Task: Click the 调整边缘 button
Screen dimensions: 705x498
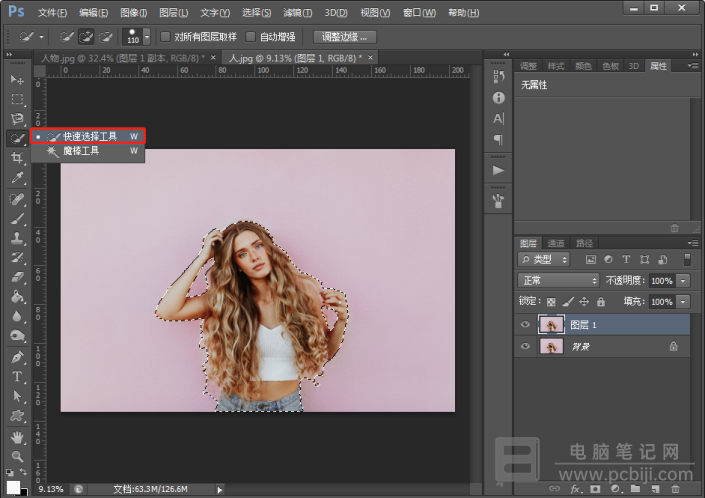Action: coord(344,37)
